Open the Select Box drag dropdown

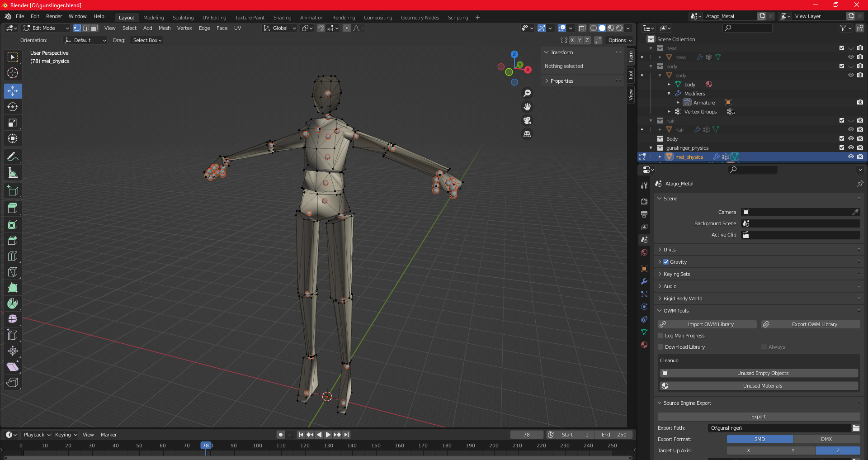click(x=147, y=40)
